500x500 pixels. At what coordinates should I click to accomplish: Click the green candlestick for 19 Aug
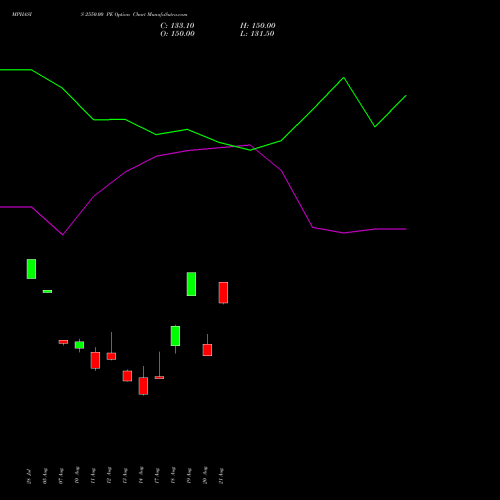(191, 284)
